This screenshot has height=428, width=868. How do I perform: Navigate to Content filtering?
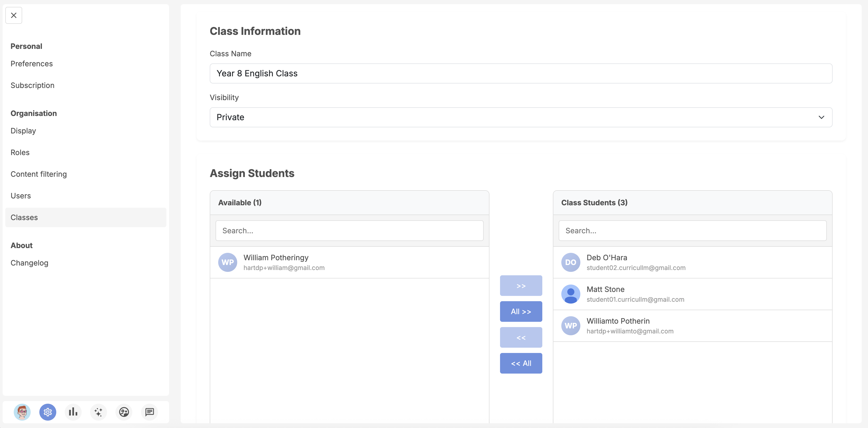[x=39, y=174]
